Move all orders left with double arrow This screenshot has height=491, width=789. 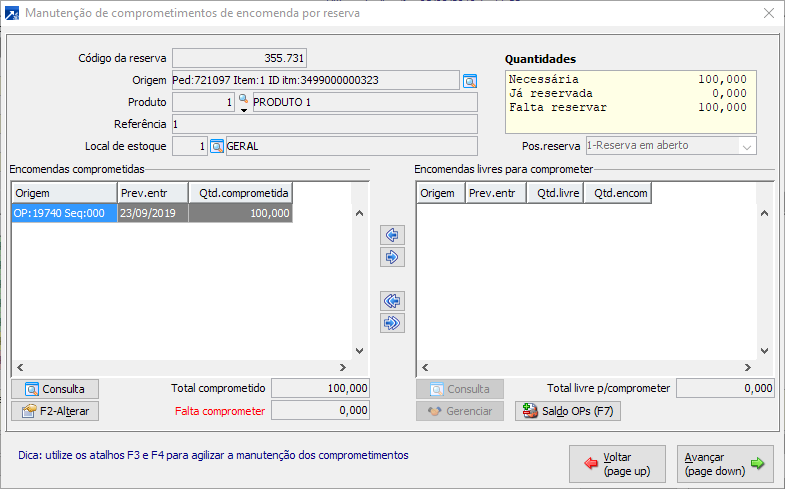pyautogui.click(x=392, y=301)
